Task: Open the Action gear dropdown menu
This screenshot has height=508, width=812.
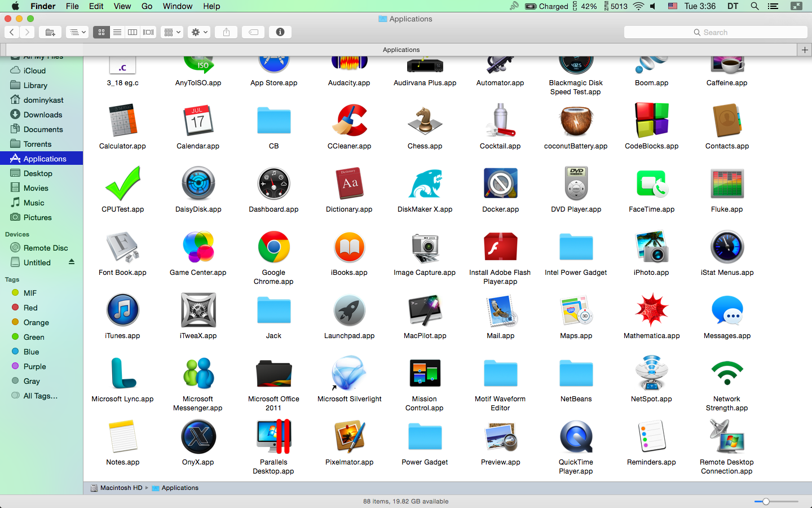Action: tap(199, 32)
